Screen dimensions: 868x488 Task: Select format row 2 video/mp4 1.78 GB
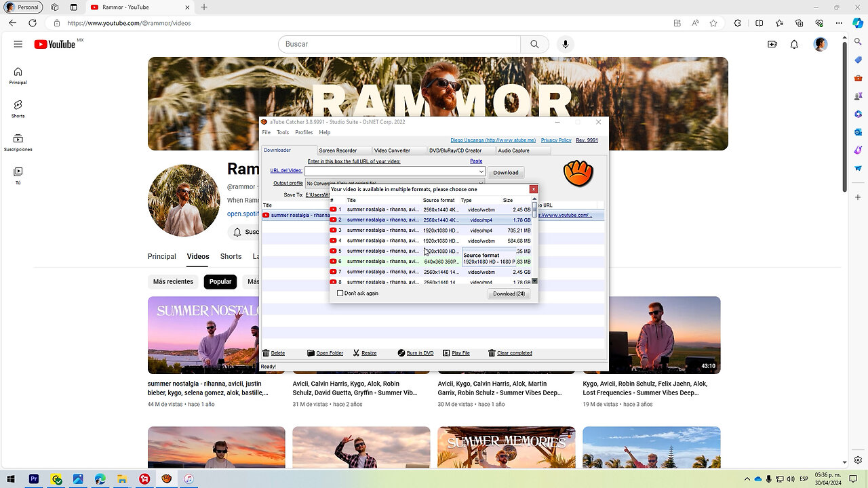431,220
